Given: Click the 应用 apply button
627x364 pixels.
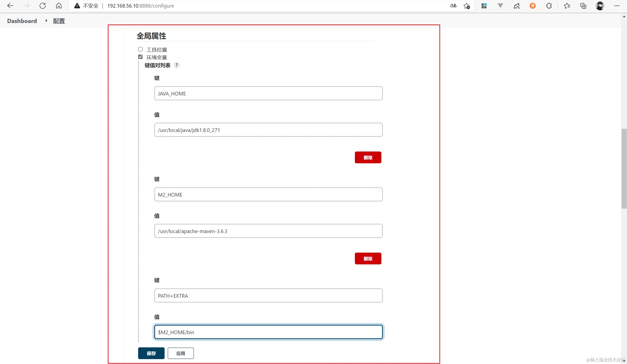Looking at the screenshot, I should pyautogui.click(x=181, y=353).
